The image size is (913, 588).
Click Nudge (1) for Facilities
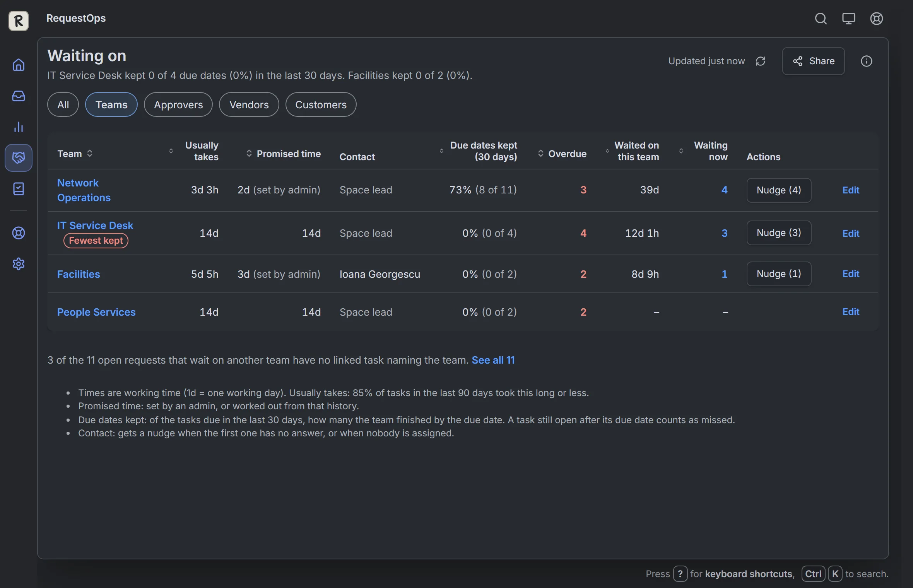pyautogui.click(x=779, y=273)
